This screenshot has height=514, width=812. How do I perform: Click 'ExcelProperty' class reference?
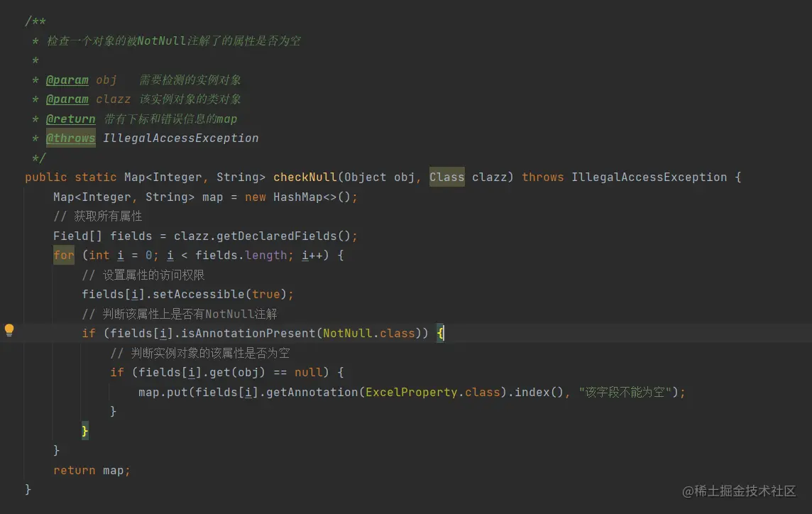[411, 392]
